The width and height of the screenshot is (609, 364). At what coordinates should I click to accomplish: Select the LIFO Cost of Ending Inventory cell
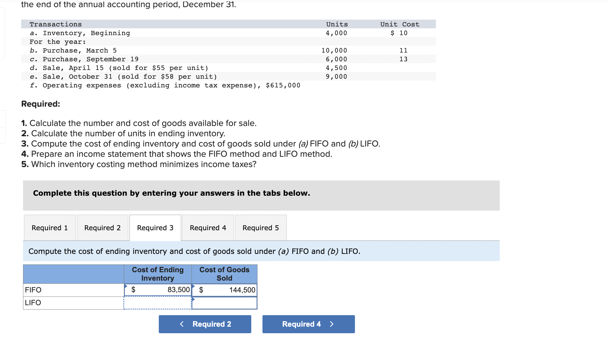click(x=158, y=303)
